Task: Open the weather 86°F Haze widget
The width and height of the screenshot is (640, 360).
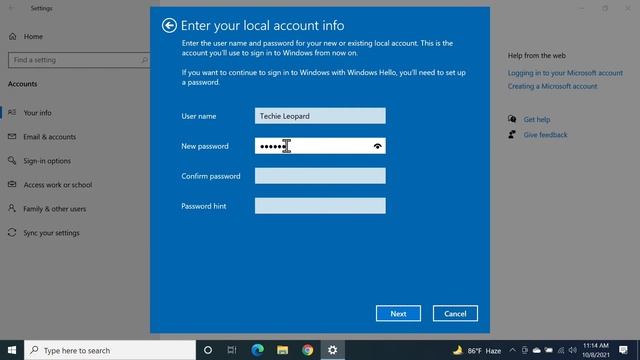Action: coord(477,350)
